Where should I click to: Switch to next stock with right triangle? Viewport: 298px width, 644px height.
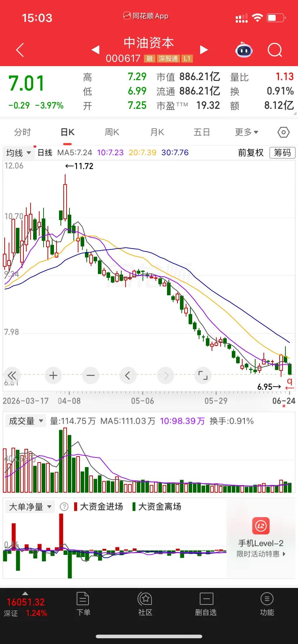204,50
